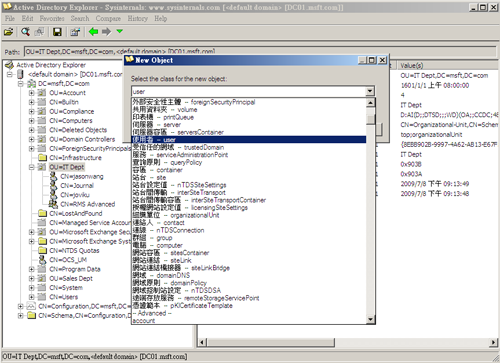
Task: Select CN=joviku in the tree
Action: tap(75, 195)
